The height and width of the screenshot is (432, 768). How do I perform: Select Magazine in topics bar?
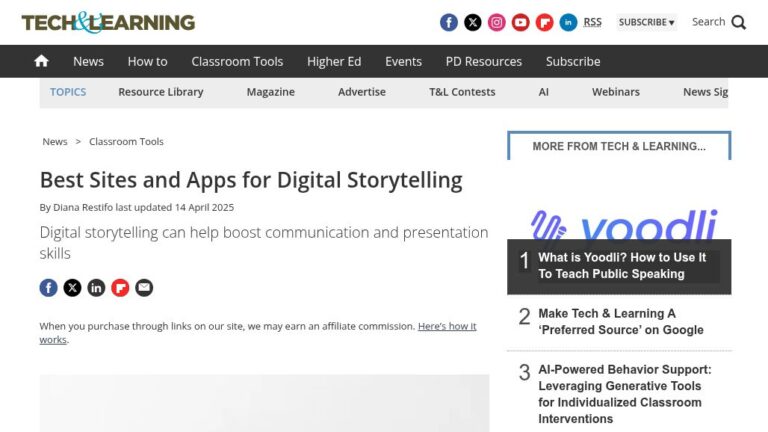271,92
